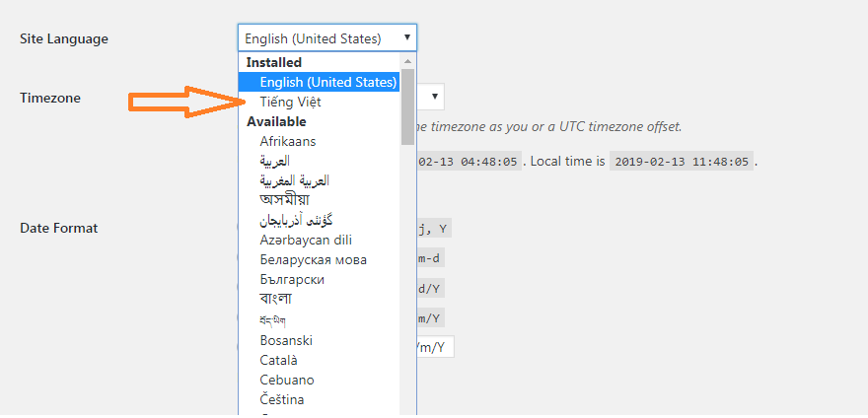Click the Local time value 2019-02-13 11:48:05
Image resolution: width=868 pixels, height=418 pixels.
(682, 162)
